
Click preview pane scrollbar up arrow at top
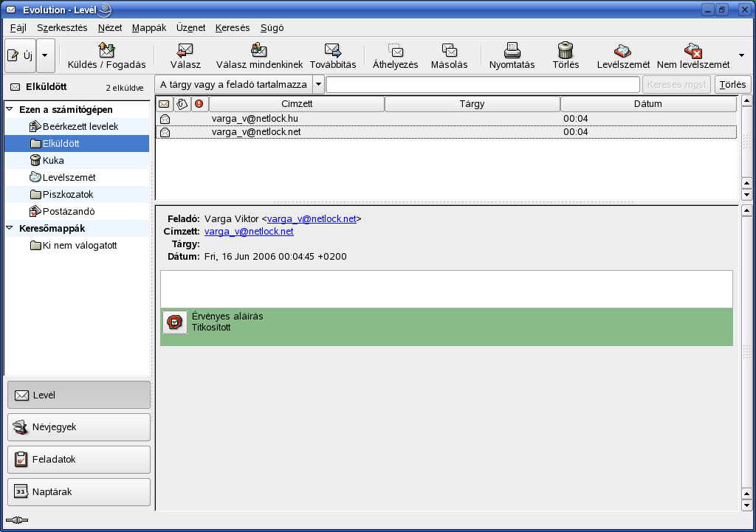[x=746, y=210]
